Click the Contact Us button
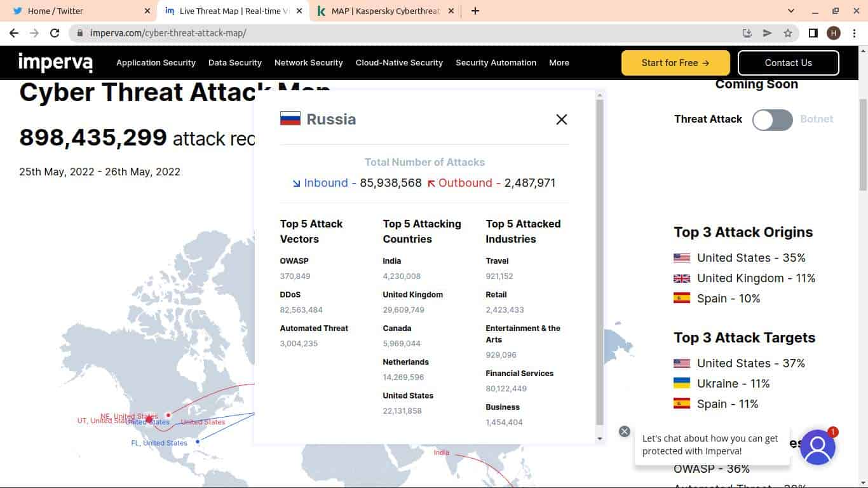 pos(788,63)
